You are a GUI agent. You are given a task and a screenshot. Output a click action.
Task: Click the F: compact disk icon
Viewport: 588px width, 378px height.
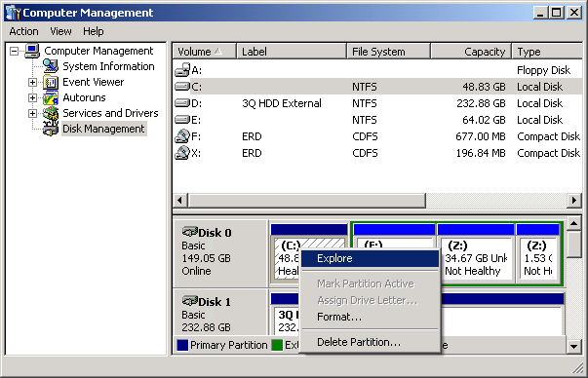click(x=182, y=136)
